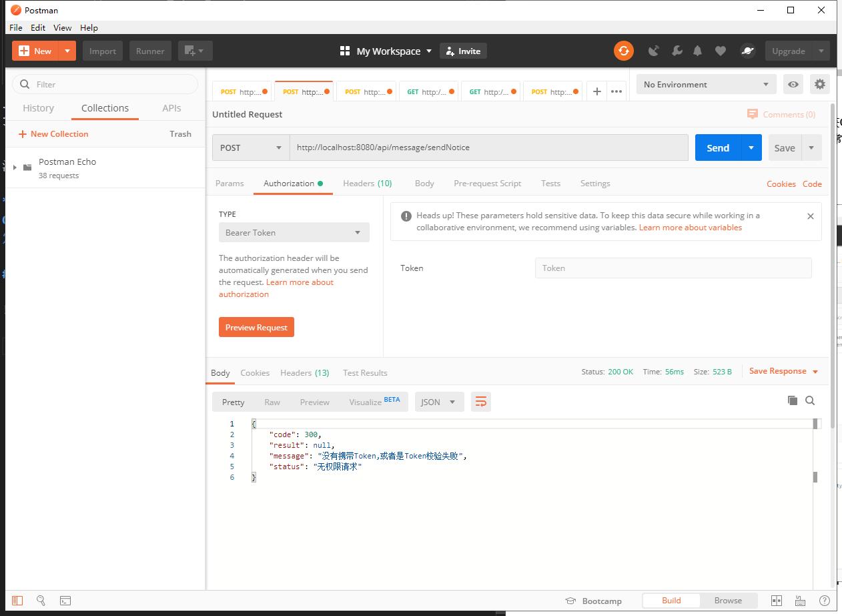Open the File menu
The width and height of the screenshot is (842, 616).
(x=16, y=27)
